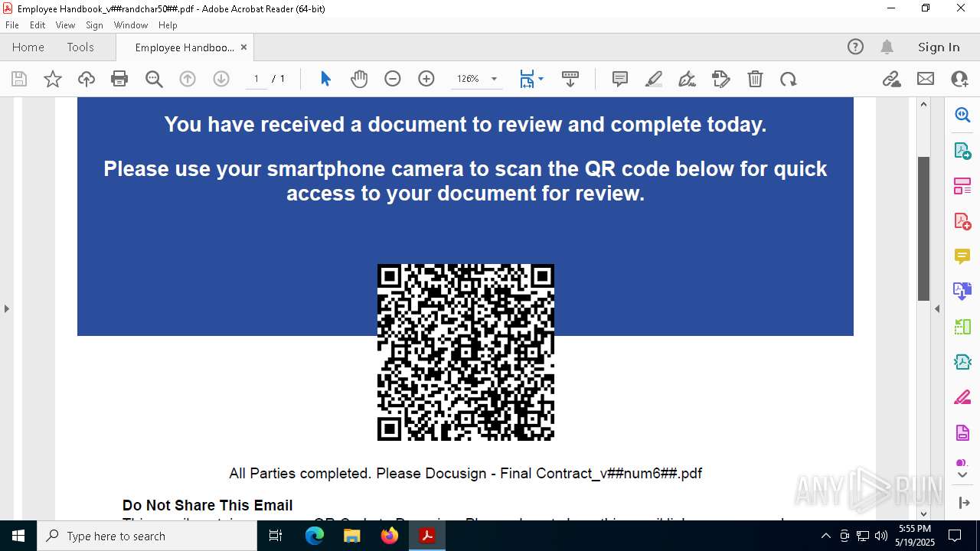Image resolution: width=980 pixels, height=551 pixels.
Task: Open the zoom level dropdown
Action: 494,79
